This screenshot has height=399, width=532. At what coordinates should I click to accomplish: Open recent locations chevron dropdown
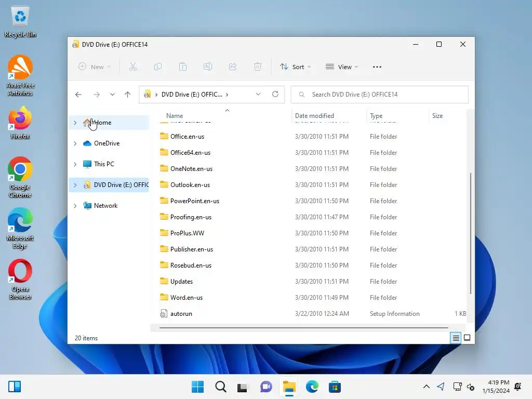click(x=112, y=95)
